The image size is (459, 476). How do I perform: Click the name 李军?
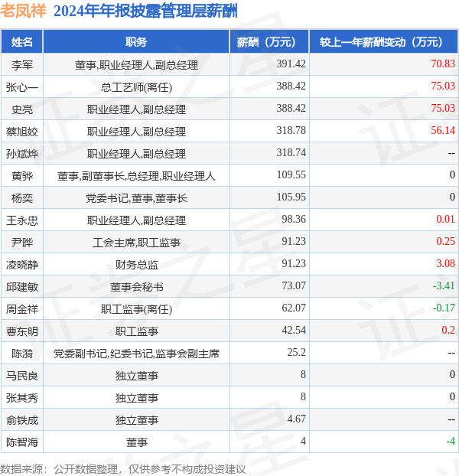click(22, 65)
